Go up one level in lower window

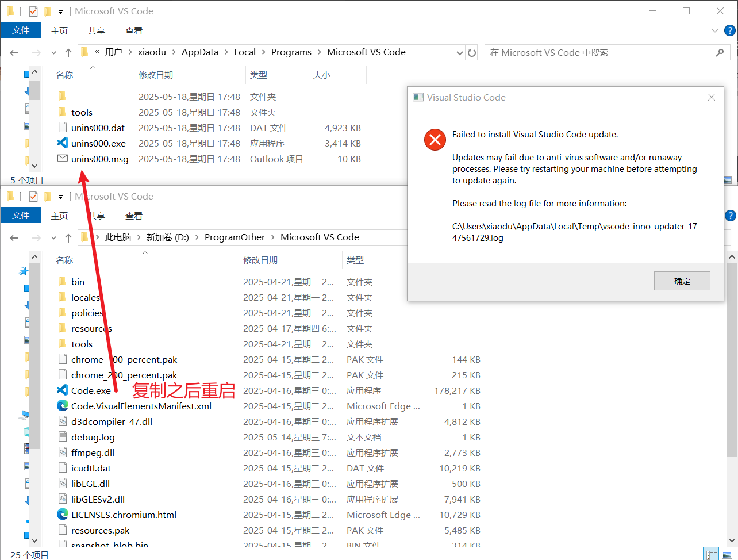pyautogui.click(x=68, y=237)
